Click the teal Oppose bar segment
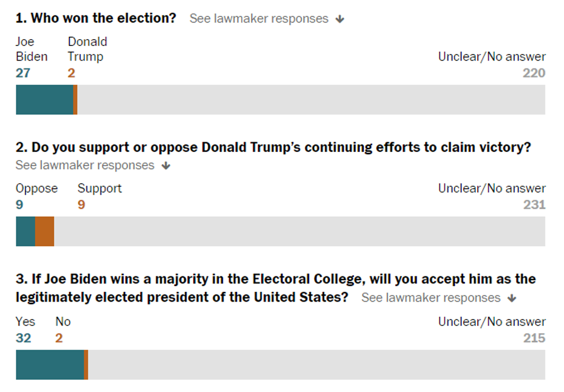Screen dimensions: 564x392 point(25,231)
